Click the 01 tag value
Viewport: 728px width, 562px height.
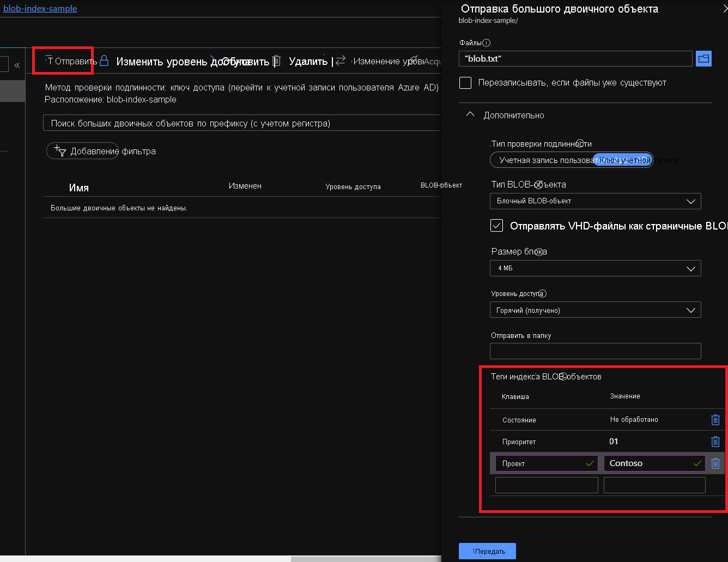pyautogui.click(x=614, y=442)
